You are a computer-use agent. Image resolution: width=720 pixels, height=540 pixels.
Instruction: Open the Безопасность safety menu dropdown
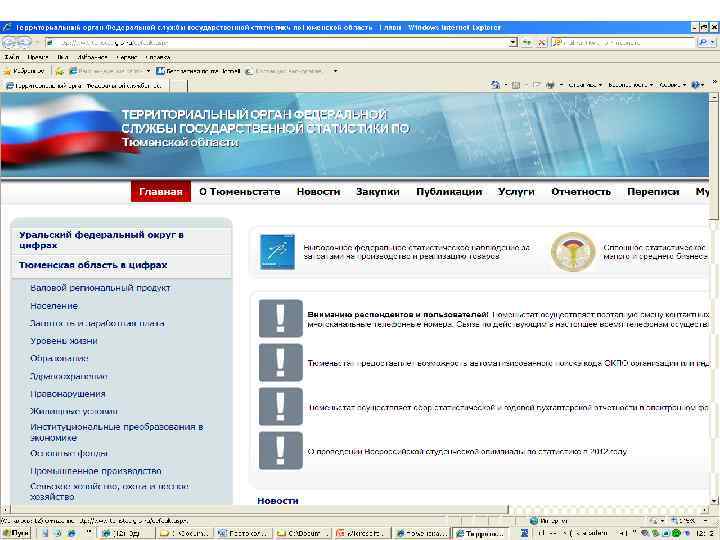click(x=630, y=85)
